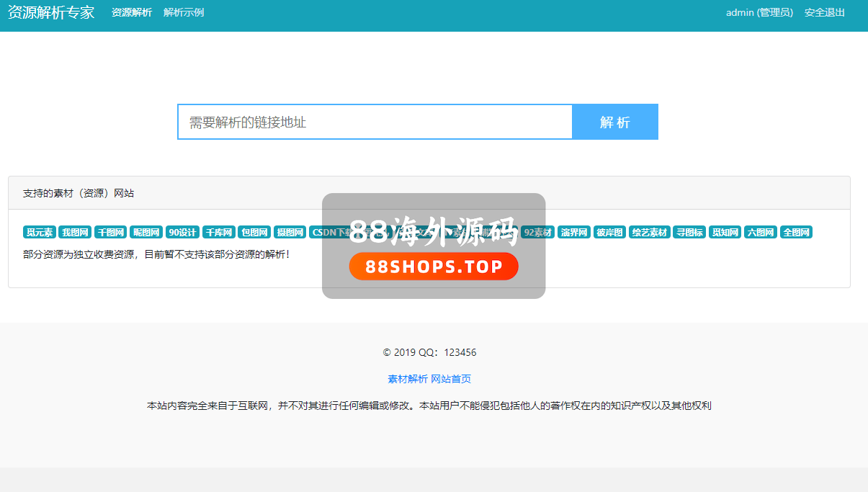The image size is (868, 492).
Task: Log out via 安全退出
Action: (825, 12)
